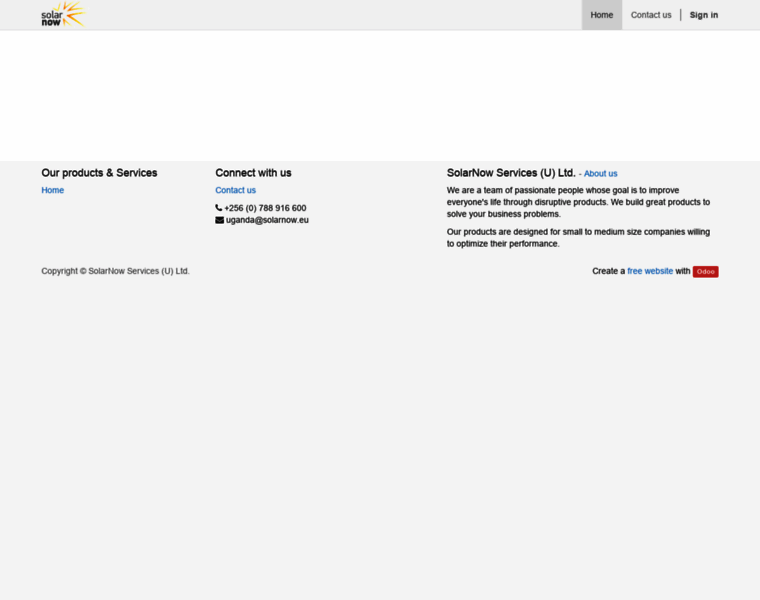Click the SolarNow Services (U) Ltd. heading
Viewport: 760px width, 600px height.
[x=511, y=173]
